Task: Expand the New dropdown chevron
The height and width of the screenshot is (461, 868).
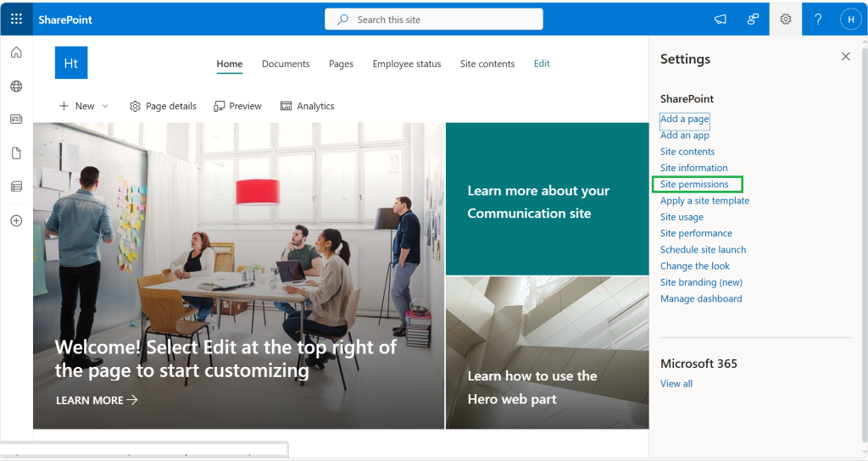Action: pyautogui.click(x=105, y=106)
